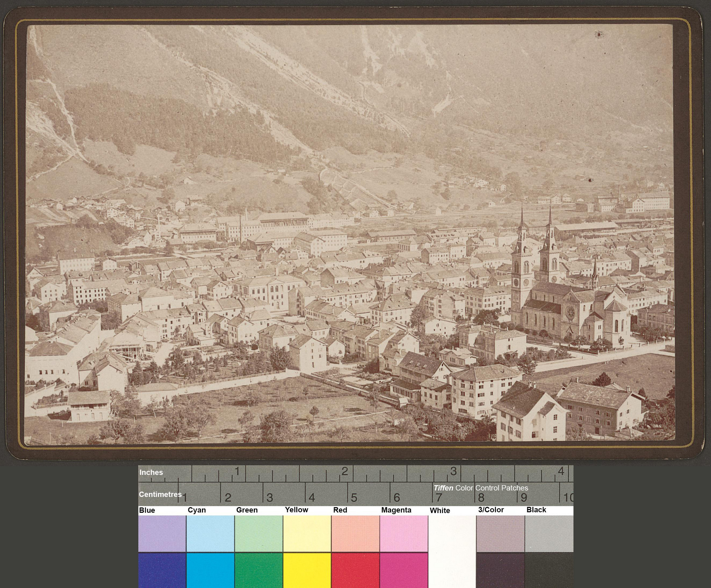Click the light Blue color patch
The width and height of the screenshot is (711, 588).
[x=162, y=533]
